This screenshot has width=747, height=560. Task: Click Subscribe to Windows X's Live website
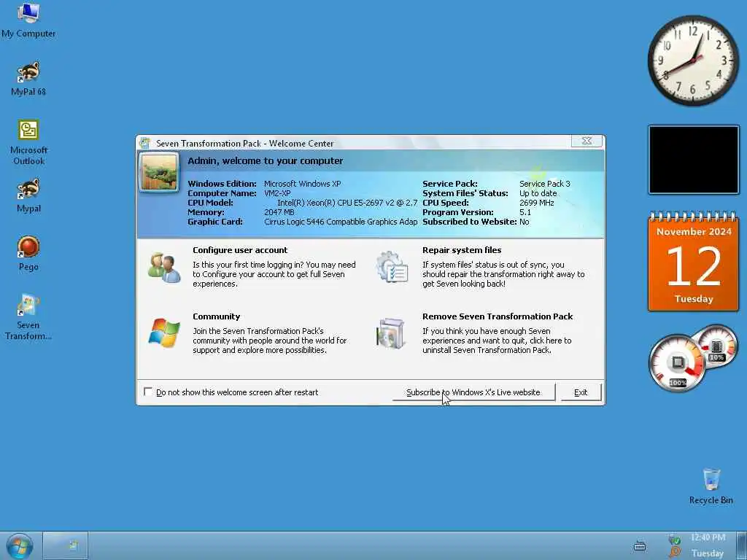473,392
